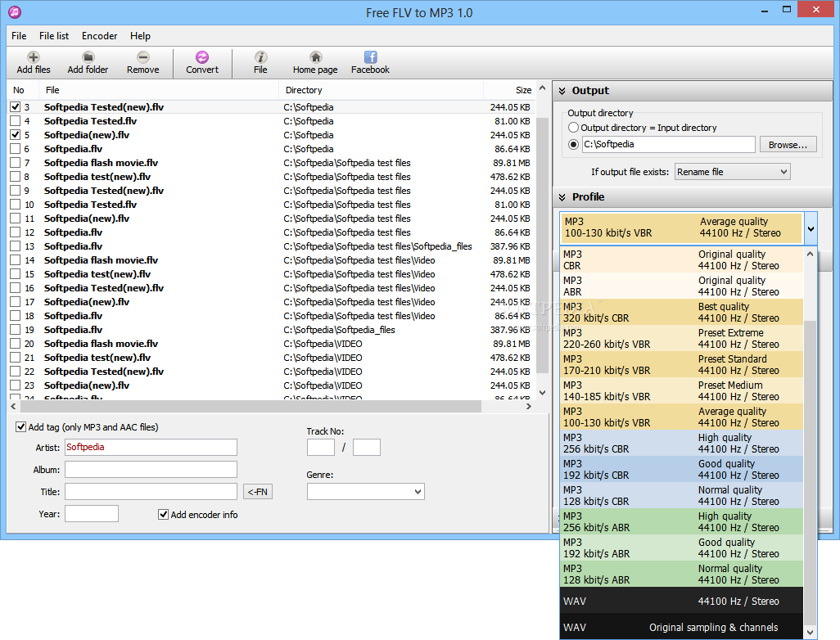The image size is (840, 640).
Task: Click the Browse... button
Action: [x=788, y=145]
